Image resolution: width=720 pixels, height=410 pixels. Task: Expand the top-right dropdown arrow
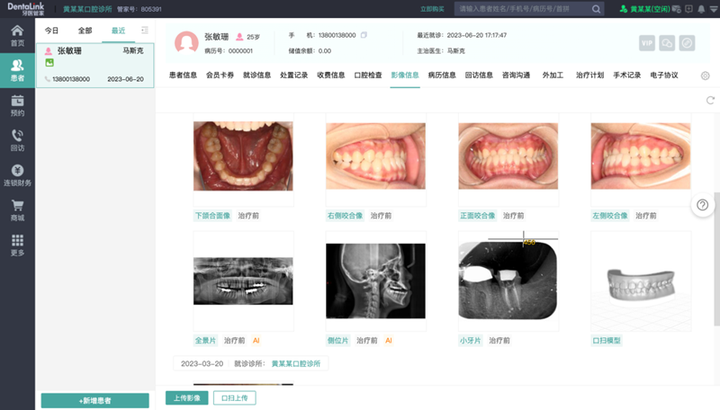point(714,9)
